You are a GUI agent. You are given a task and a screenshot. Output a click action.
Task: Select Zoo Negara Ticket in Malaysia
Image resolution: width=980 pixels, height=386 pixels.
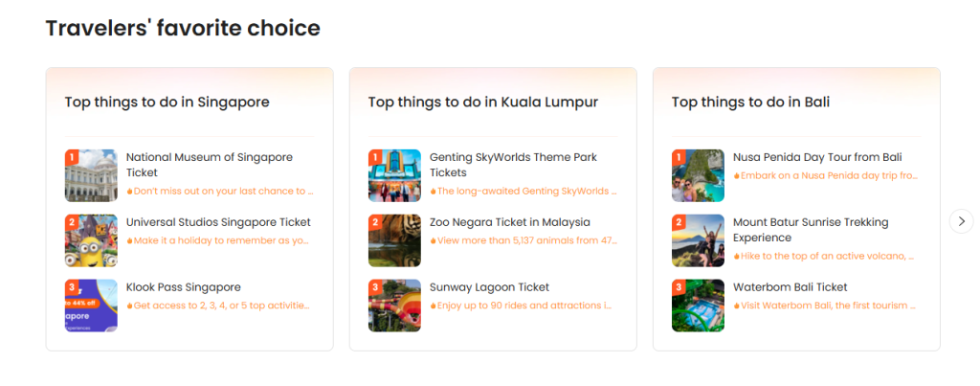coord(510,222)
